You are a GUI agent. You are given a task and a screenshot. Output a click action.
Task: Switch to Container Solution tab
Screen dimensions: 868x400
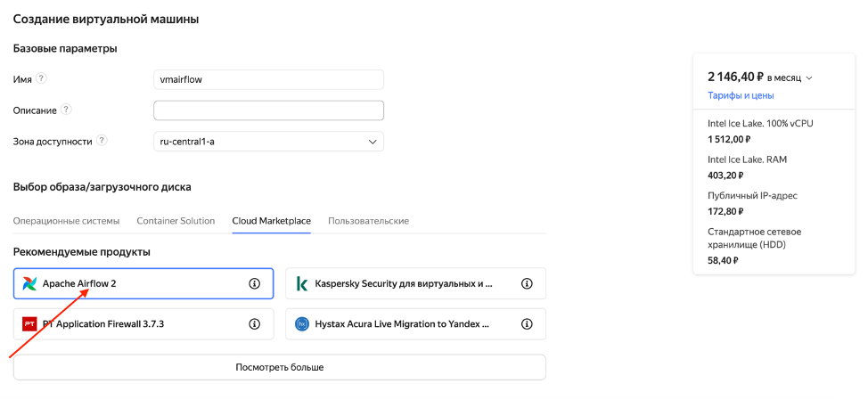pos(176,221)
